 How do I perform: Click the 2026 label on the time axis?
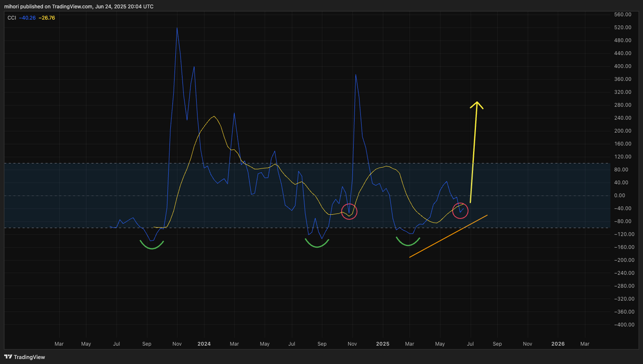click(558, 344)
